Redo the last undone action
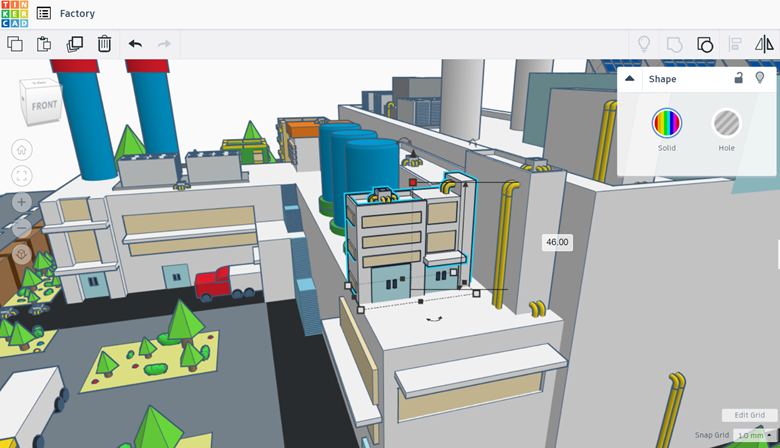780x448 pixels. 164,44
